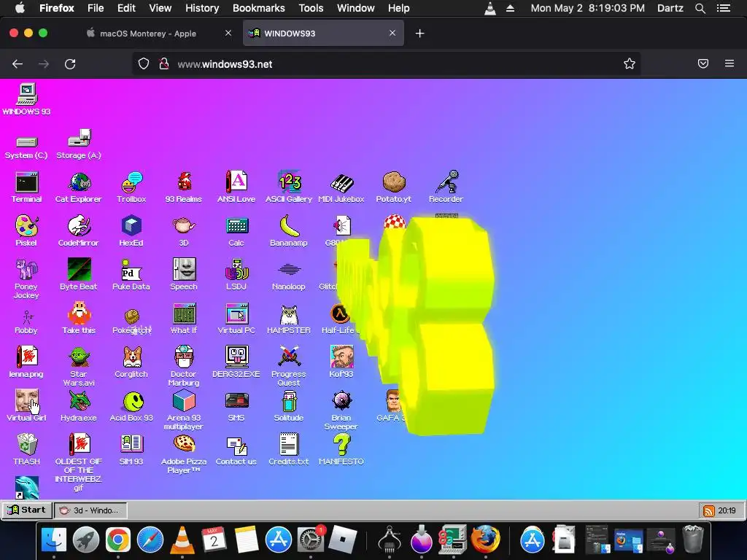
Task: Open Arena 93 multiplayer icon
Action: pos(184,411)
